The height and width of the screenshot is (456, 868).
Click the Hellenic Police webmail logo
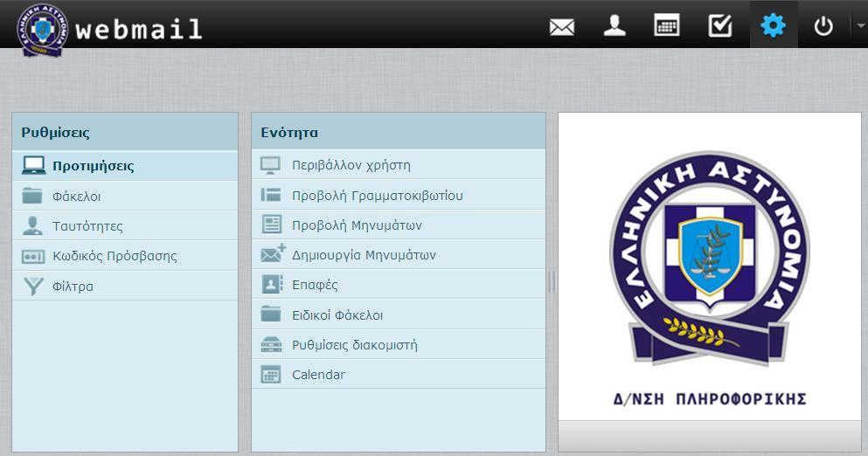[43, 29]
